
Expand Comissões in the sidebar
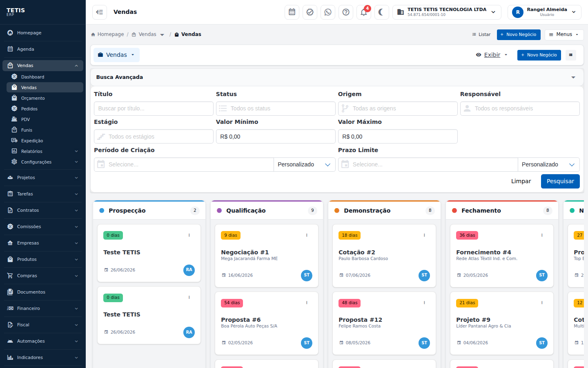coord(43,227)
